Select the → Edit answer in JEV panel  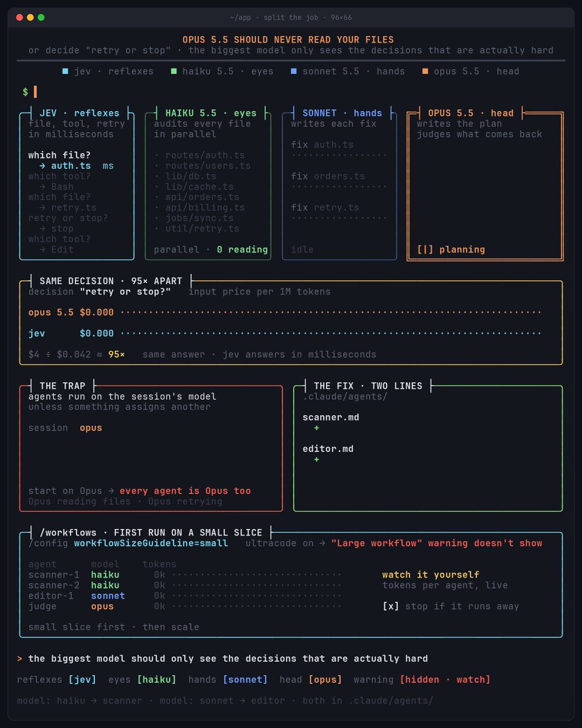[x=56, y=249]
